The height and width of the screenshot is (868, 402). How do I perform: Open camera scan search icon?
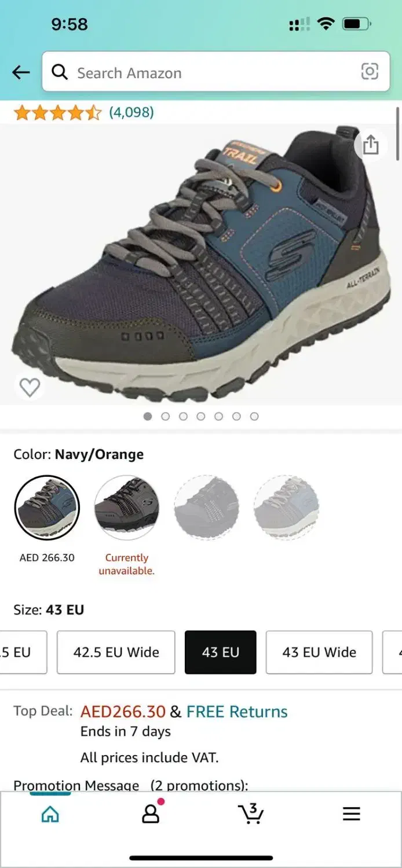pyautogui.click(x=370, y=71)
